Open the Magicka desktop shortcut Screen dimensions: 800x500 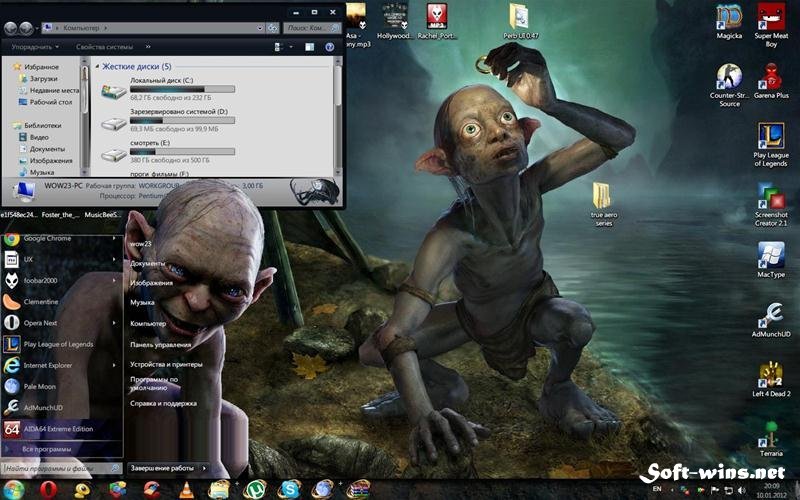click(729, 22)
